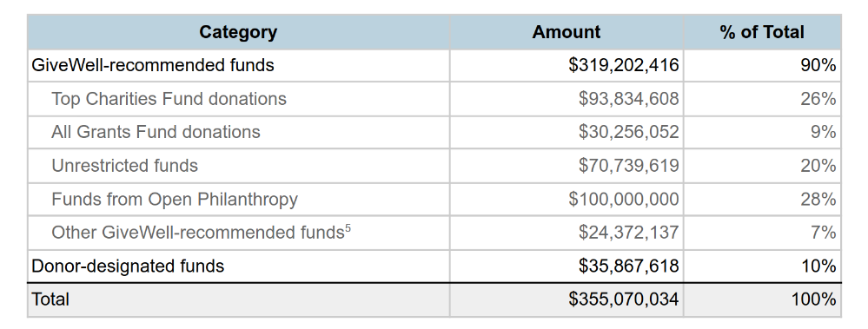
Task: Click the $355,070,034 total amount
Action: point(623,299)
